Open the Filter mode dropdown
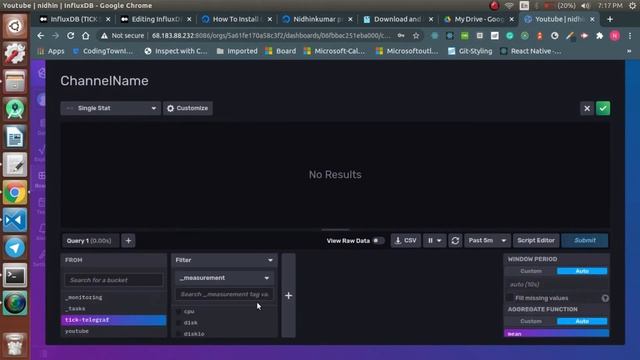The image size is (640, 360). coord(224,260)
